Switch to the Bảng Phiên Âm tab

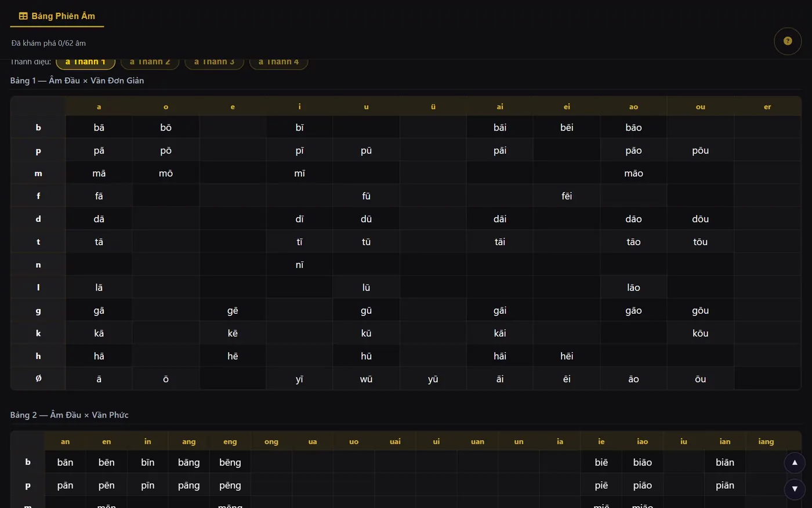coord(57,16)
